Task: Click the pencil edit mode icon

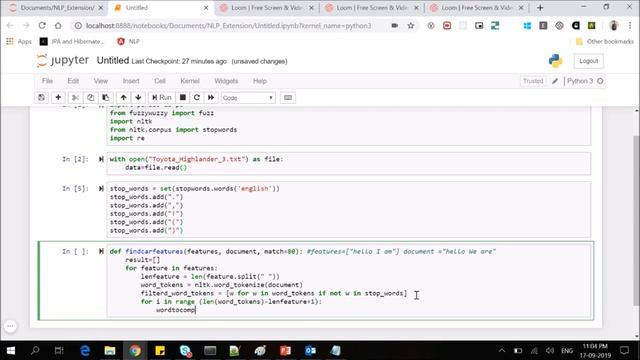Action: pos(555,81)
